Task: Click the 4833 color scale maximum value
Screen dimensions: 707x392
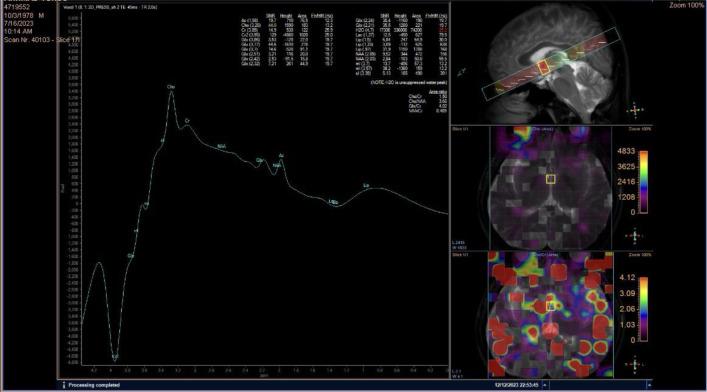Action: (626, 151)
